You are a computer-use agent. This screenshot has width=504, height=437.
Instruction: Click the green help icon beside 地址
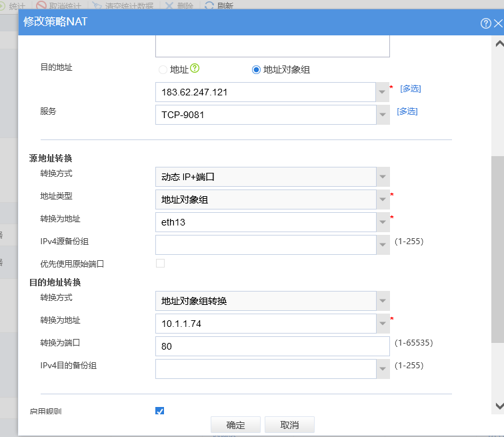[x=195, y=68]
